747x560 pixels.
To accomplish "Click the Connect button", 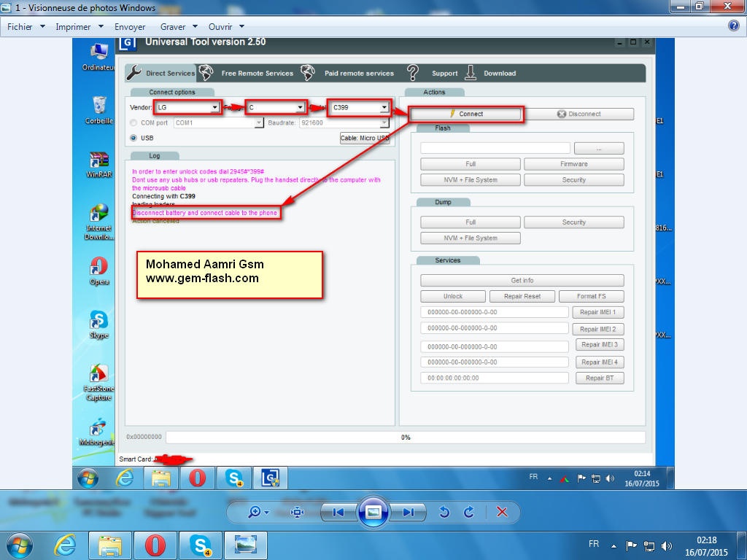I will point(466,114).
